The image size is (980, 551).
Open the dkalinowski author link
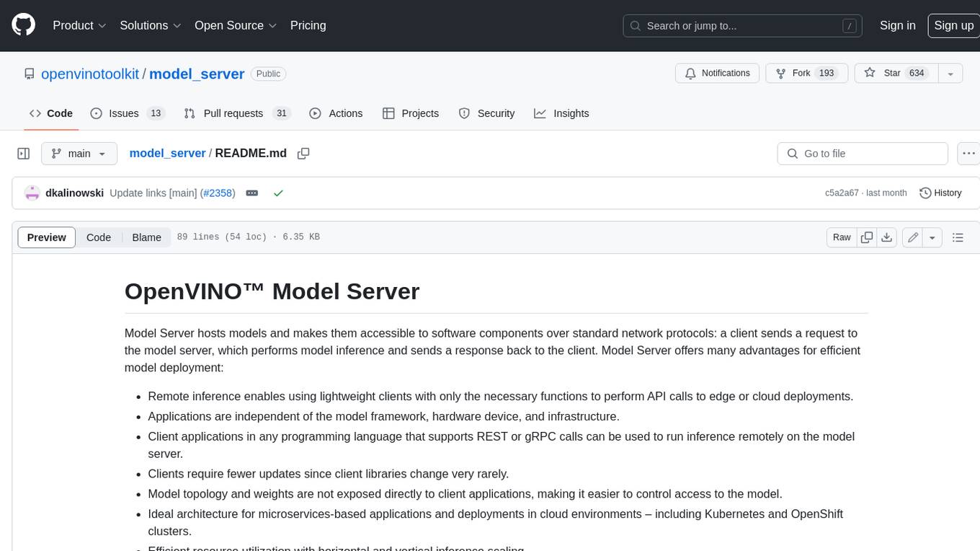74,193
